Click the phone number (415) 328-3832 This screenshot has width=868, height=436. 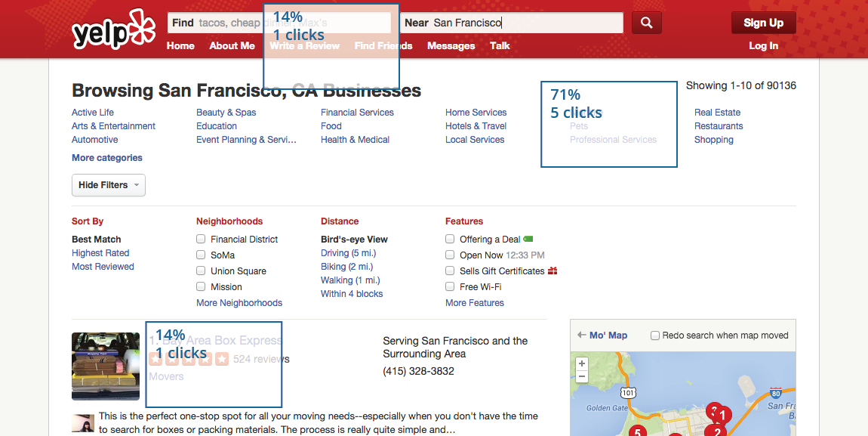pos(418,371)
